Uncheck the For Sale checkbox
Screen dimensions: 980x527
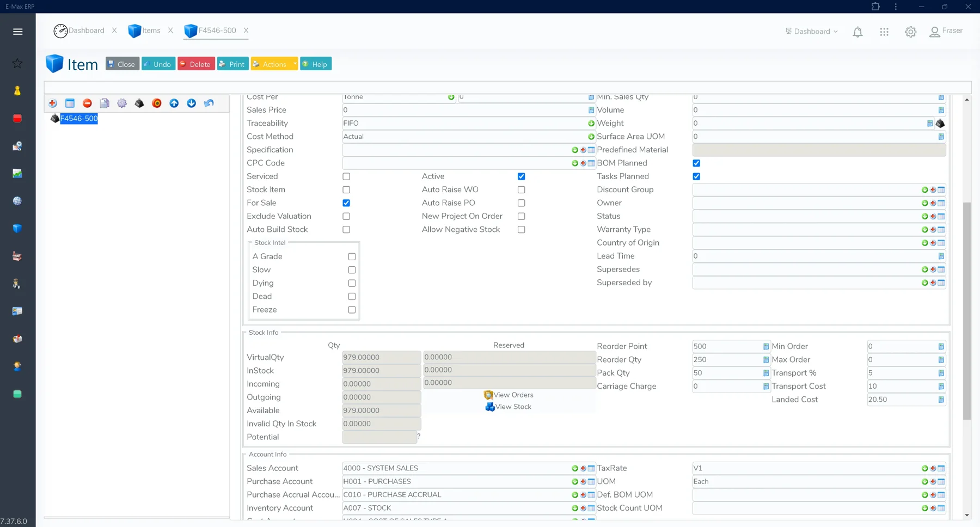point(346,203)
